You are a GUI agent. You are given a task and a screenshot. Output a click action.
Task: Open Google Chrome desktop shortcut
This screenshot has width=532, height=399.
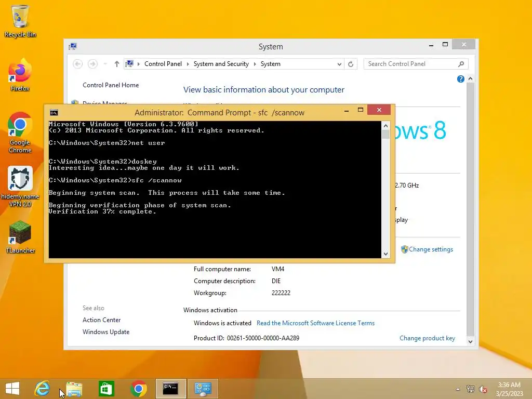click(20, 132)
